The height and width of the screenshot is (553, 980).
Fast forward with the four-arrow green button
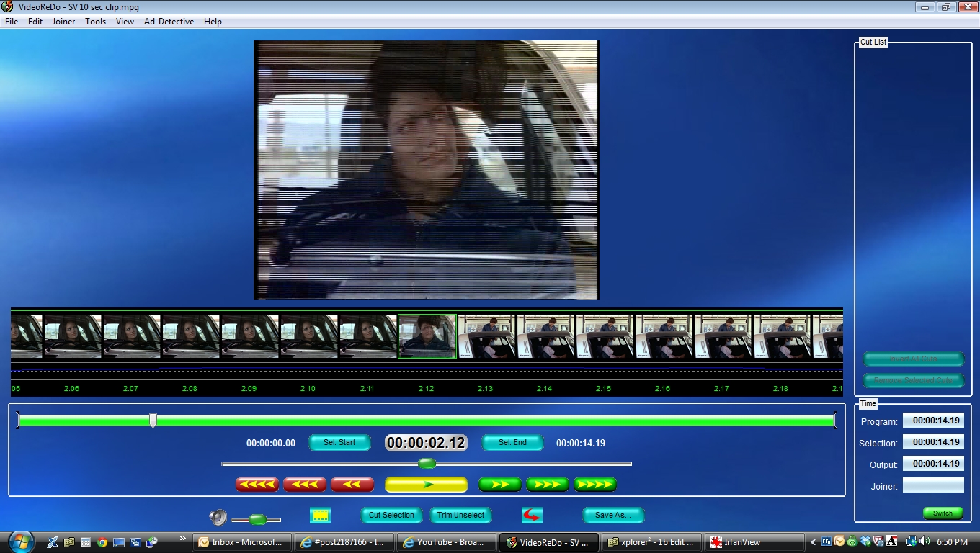(x=595, y=485)
